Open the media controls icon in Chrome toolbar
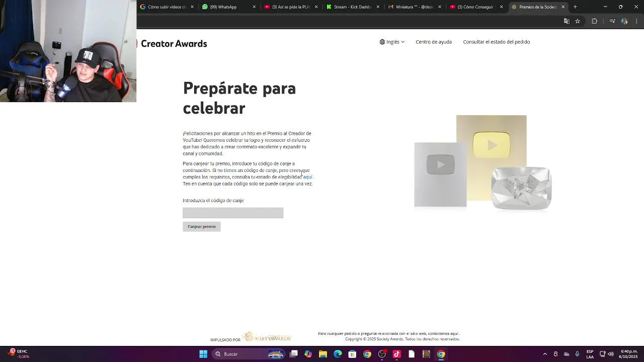The width and height of the screenshot is (644, 362). tap(612, 21)
